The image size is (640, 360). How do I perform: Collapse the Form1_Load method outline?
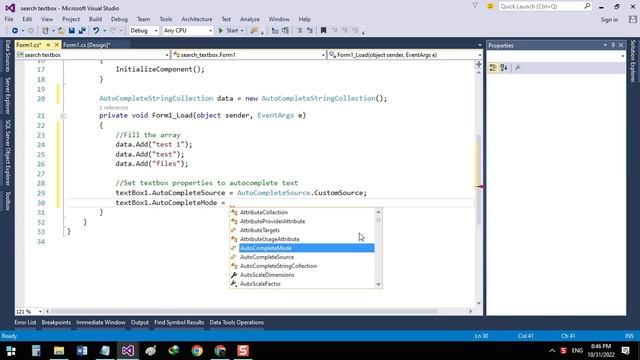63,116
